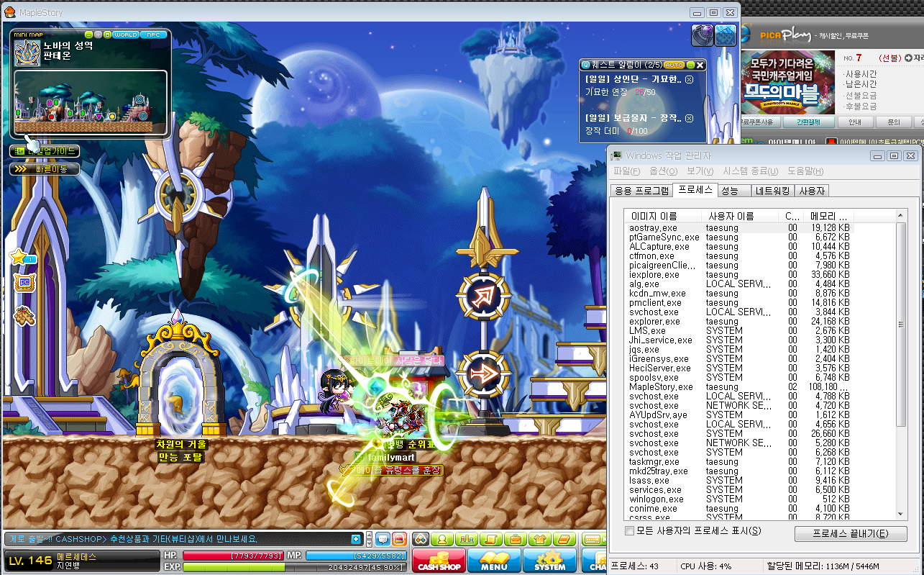This screenshot has width=924, height=575.
Task: Minimize the mini map with minus button
Action: click(89, 35)
